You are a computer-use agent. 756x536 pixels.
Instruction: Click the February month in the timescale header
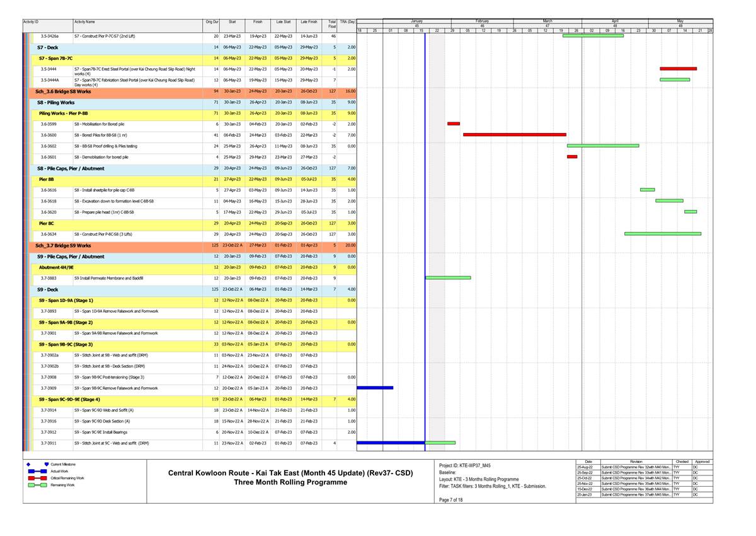pos(482,21)
